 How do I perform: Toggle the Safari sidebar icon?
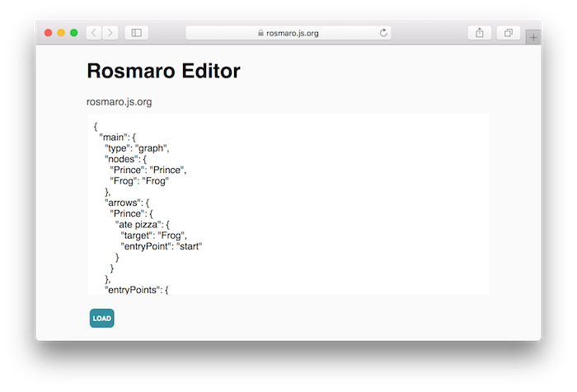point(137,33)
